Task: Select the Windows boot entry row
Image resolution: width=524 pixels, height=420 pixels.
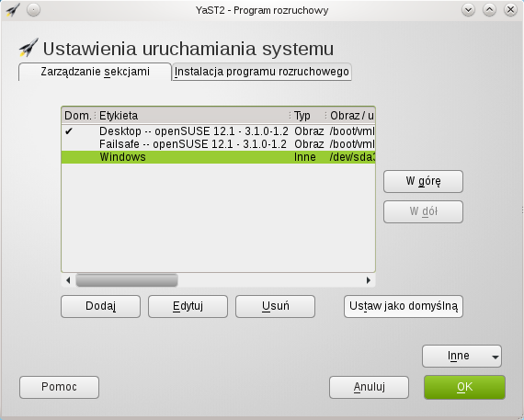Action: pyautogui.click(x=218, y=157)
